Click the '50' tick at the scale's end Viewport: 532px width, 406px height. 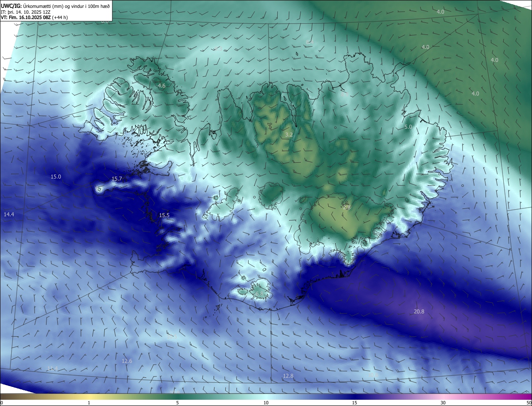(528, 403)
